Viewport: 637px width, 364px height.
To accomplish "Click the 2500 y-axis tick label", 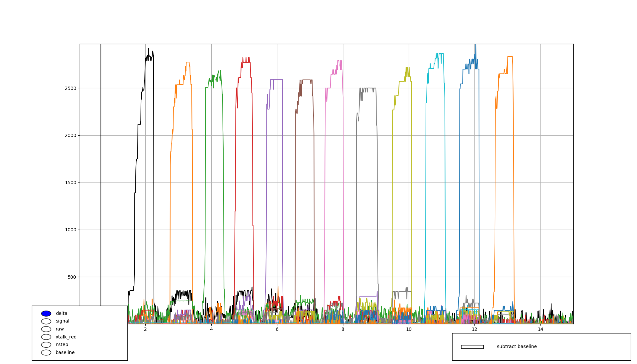I will (70, 88).
